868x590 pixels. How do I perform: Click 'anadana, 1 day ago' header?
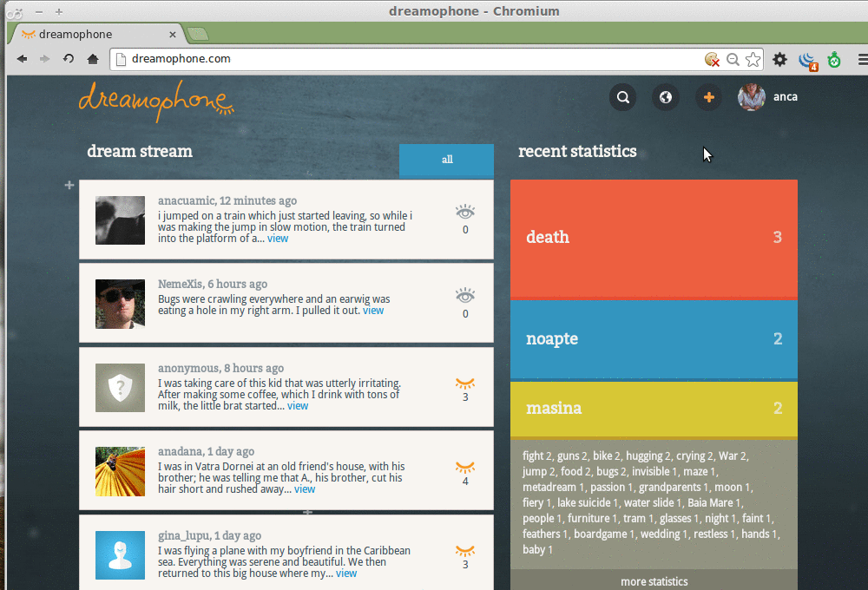coord(206,452)
